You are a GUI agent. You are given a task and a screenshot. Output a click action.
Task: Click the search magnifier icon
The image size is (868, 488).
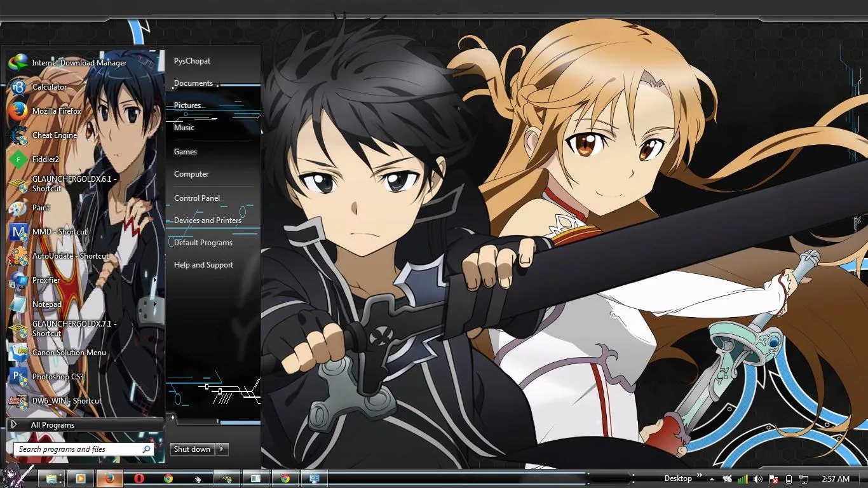pyautogui.click(x=147, y=449)
